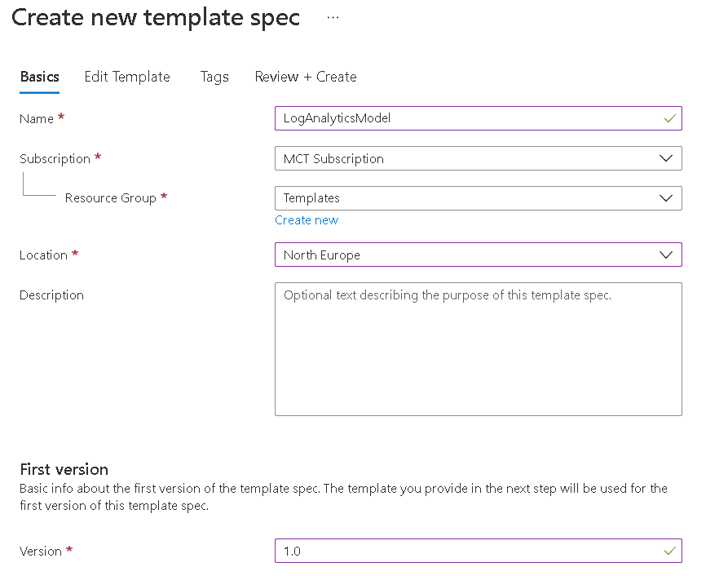Focus the Name field containing LogAnalyticsModel
The image size is (728, 576).
click(x=479, y=118)
